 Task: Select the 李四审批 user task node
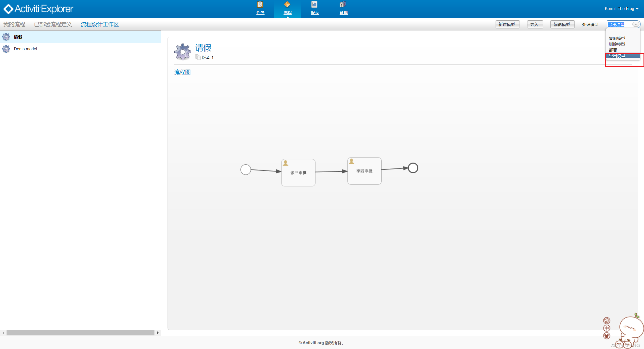(x=364, y=171)
